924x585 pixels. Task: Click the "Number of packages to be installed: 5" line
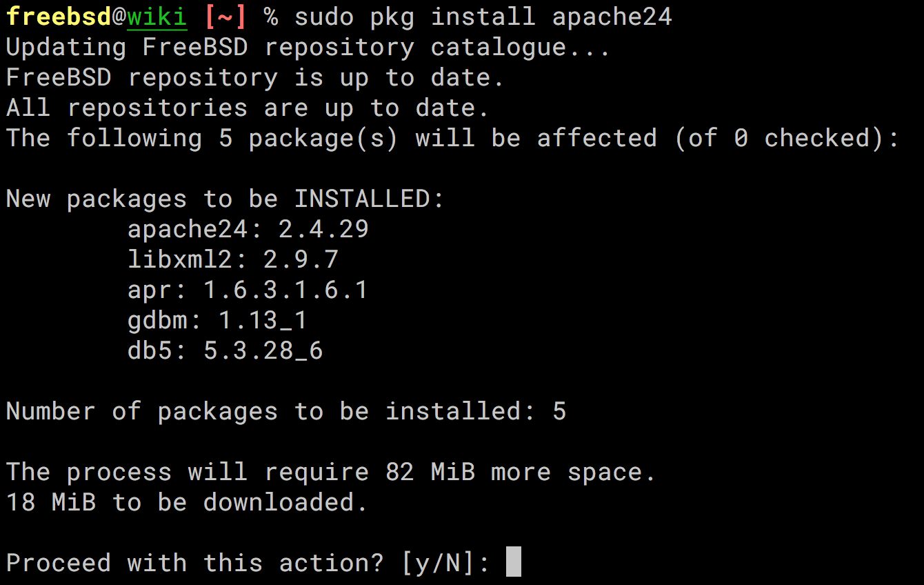coord(285,412)
